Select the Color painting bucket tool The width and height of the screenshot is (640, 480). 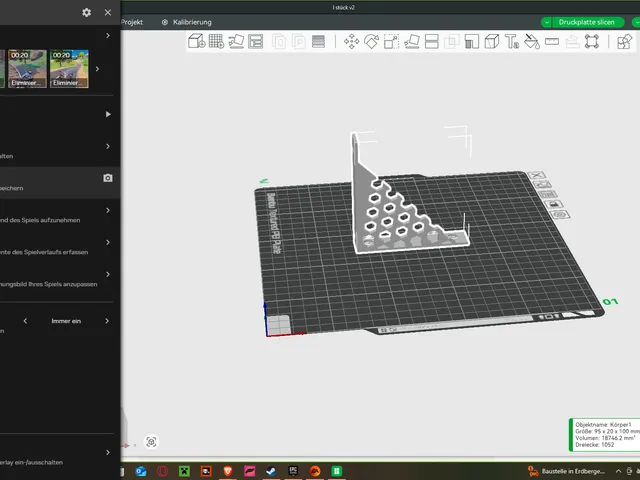[x=532, y=42]
